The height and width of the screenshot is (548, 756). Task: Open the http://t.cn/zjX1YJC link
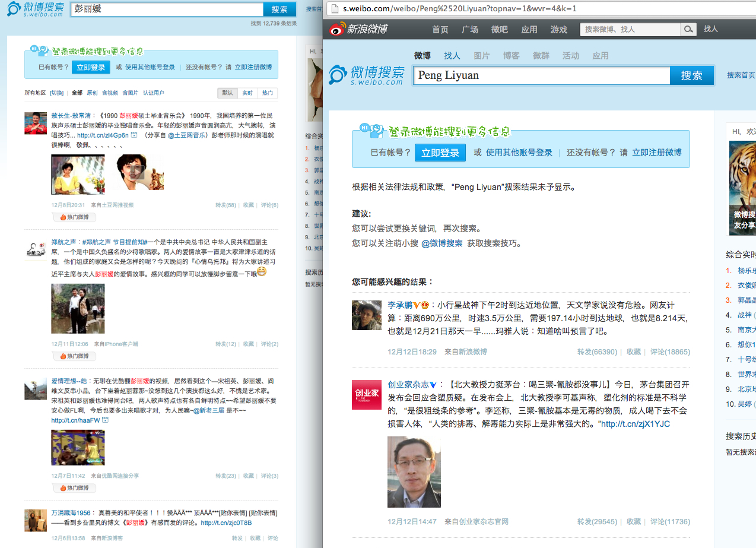tap(636, 424)
